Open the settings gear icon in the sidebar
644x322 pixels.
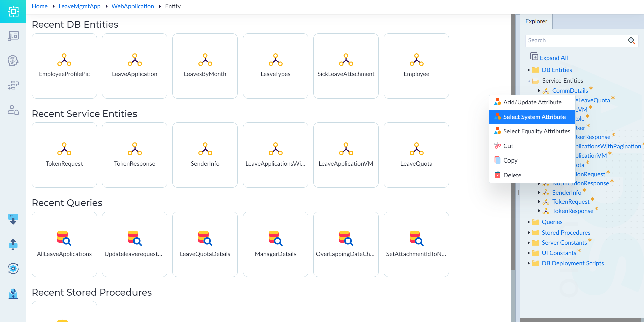pyautogui.click(x=13, y=268)
